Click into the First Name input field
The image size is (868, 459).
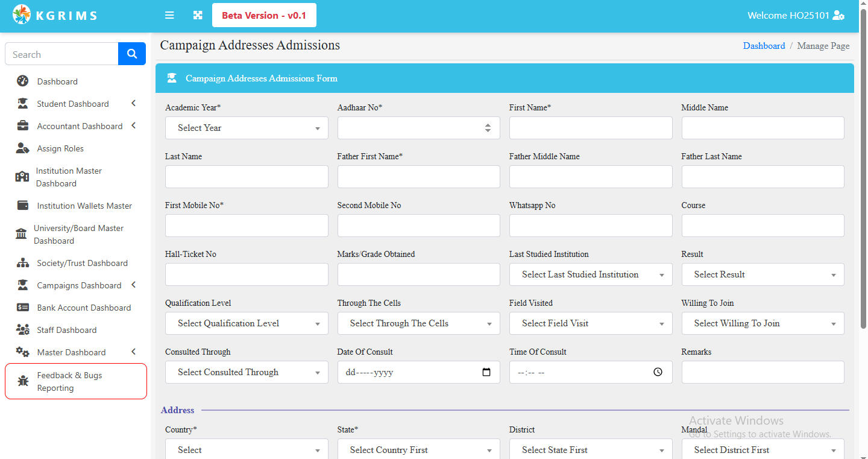(590, 128)
